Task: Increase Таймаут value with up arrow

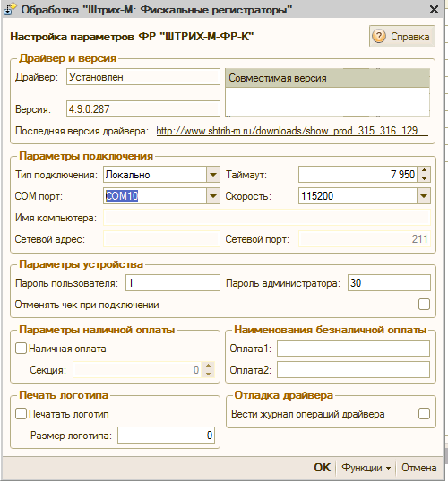Action: [x=425, y=170]
